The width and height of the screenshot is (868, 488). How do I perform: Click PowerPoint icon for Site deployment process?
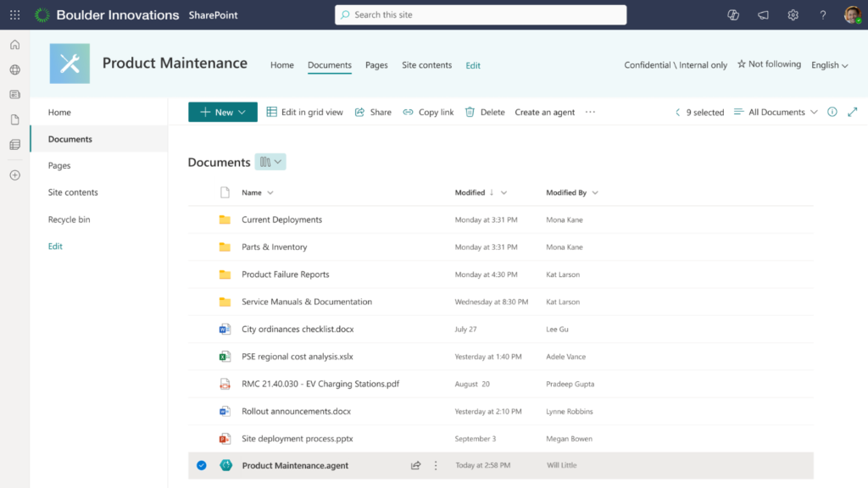pos(225,439)
